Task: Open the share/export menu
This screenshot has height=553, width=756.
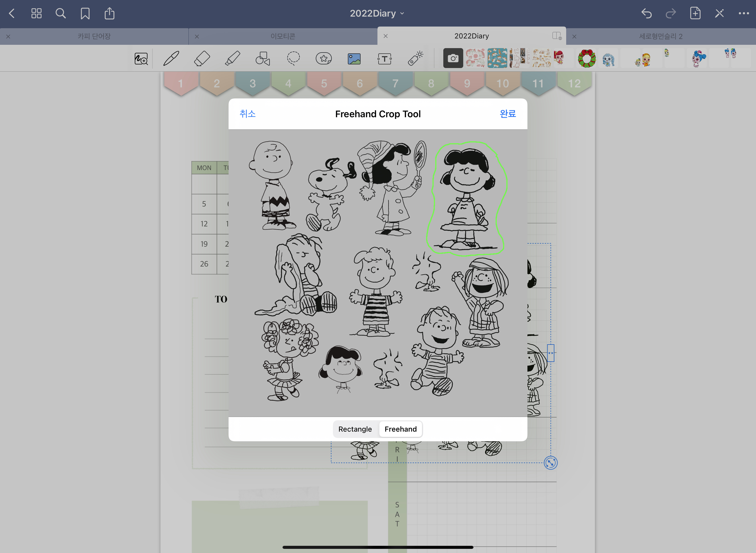Action: (110, 13)
